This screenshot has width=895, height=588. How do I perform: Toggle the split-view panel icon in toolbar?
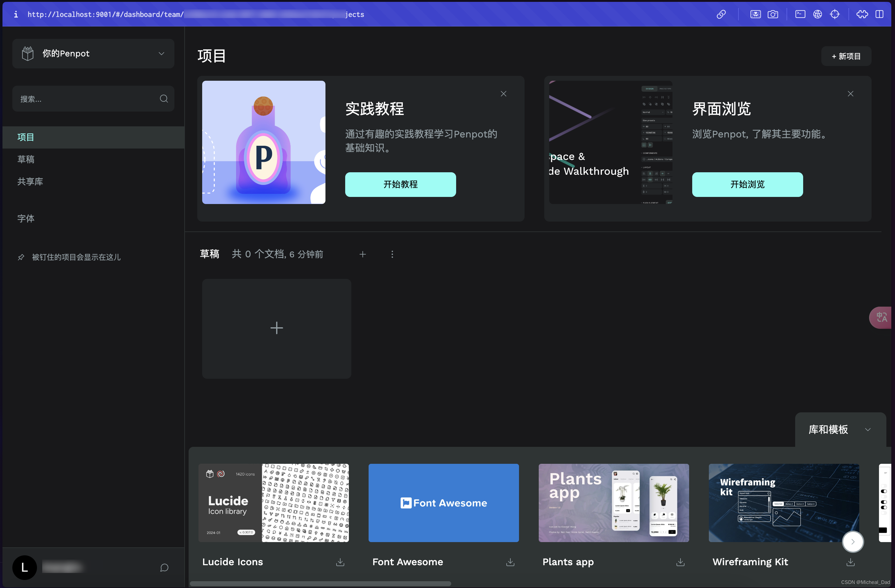[x=879, y=14]
